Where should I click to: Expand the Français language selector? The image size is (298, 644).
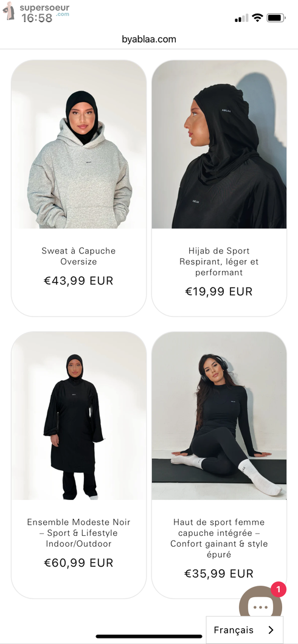point(244,629)
